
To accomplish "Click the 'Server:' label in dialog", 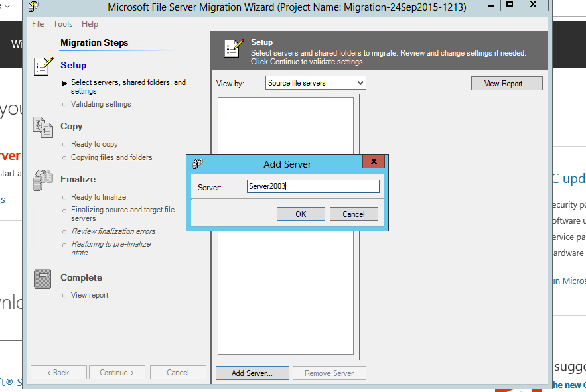I will click(x=210, y=188).
